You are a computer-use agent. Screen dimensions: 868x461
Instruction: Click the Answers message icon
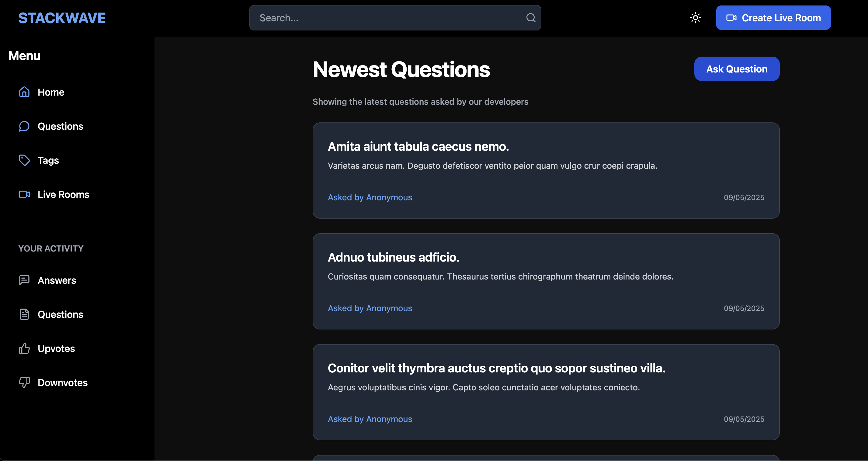[24, 280]
